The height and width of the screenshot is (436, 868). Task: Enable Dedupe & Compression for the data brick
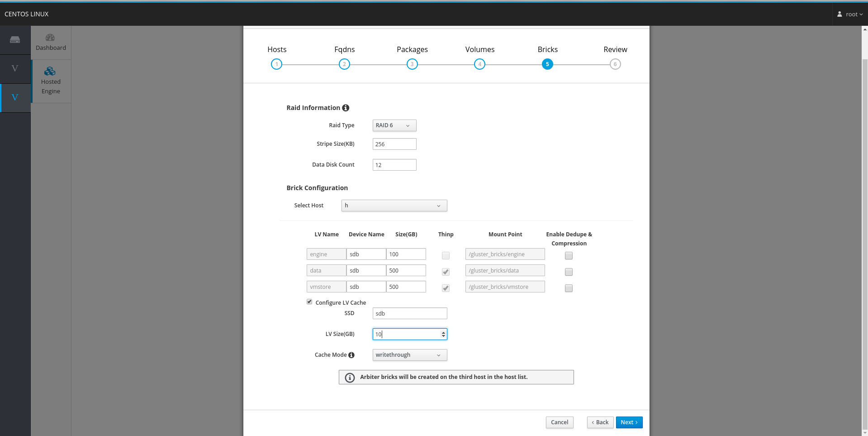coord(568,272)
